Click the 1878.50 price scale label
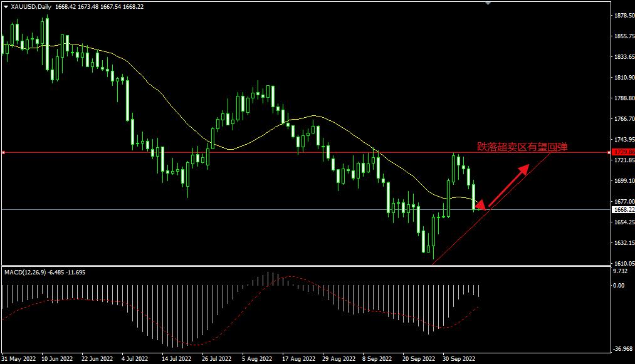Screen dimensions: 635x364 coord(624,16)
